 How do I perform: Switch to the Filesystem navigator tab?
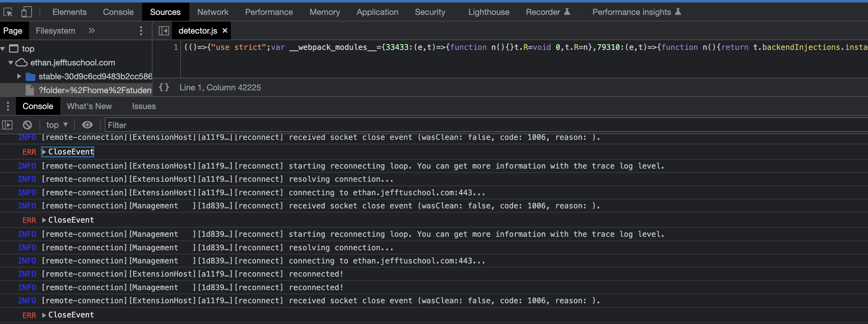[55, 31]
